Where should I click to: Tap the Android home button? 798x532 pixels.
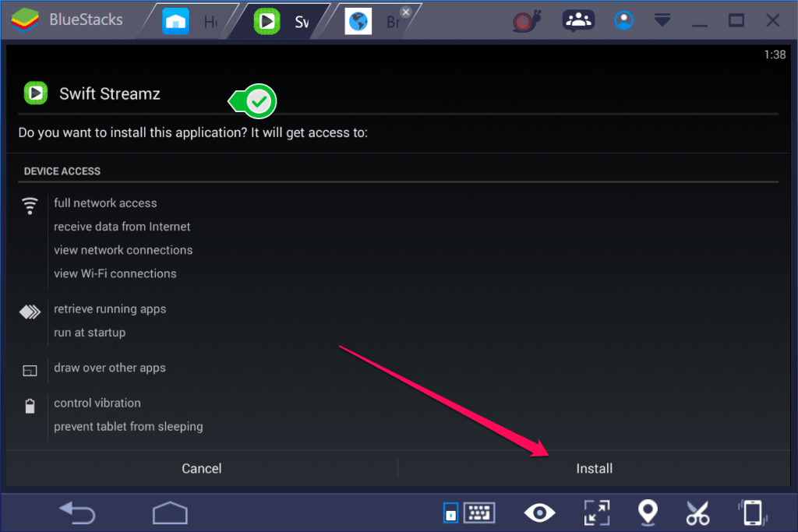point(170,513)
